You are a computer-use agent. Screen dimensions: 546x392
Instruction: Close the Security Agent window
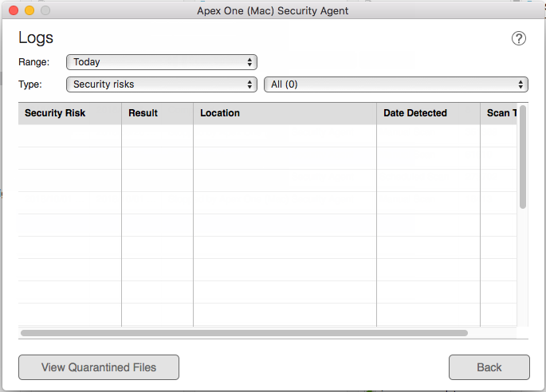(13, 11)
